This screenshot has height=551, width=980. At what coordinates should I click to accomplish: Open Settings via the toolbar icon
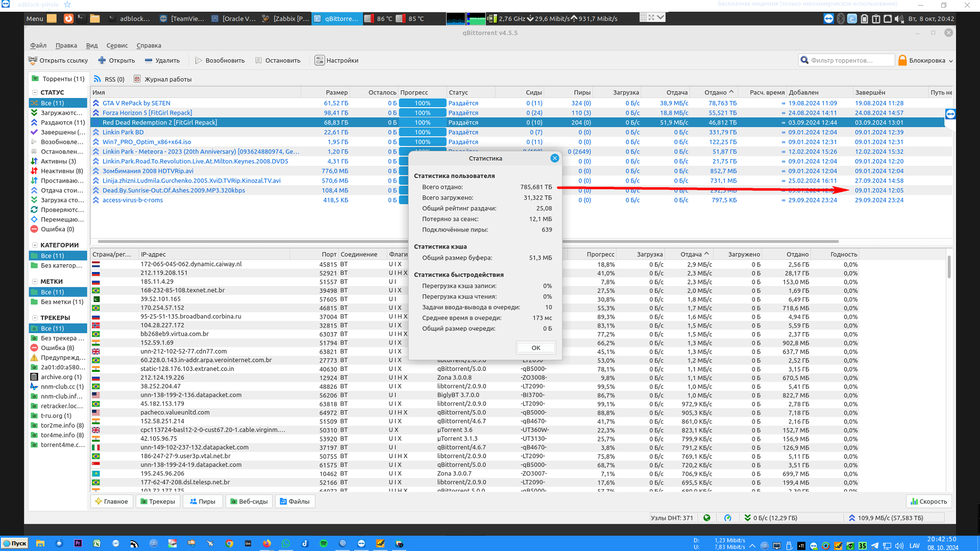tap(320, 60)
